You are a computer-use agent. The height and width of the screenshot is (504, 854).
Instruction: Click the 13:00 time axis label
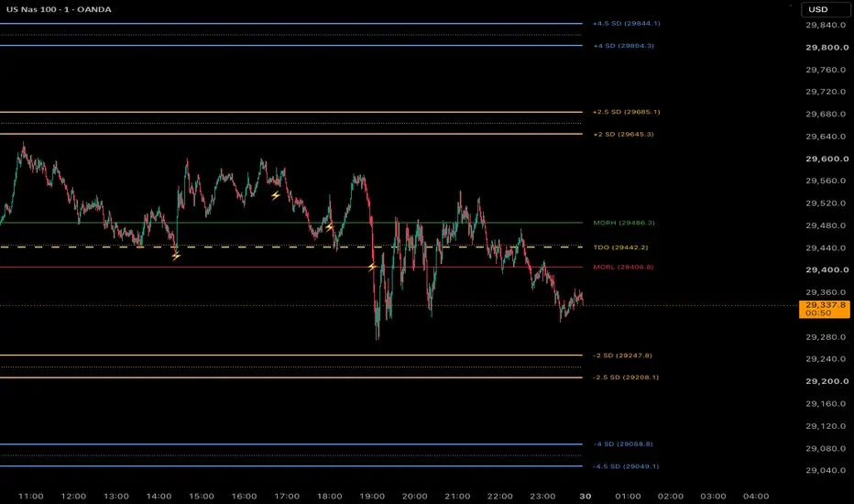(116, 497)
